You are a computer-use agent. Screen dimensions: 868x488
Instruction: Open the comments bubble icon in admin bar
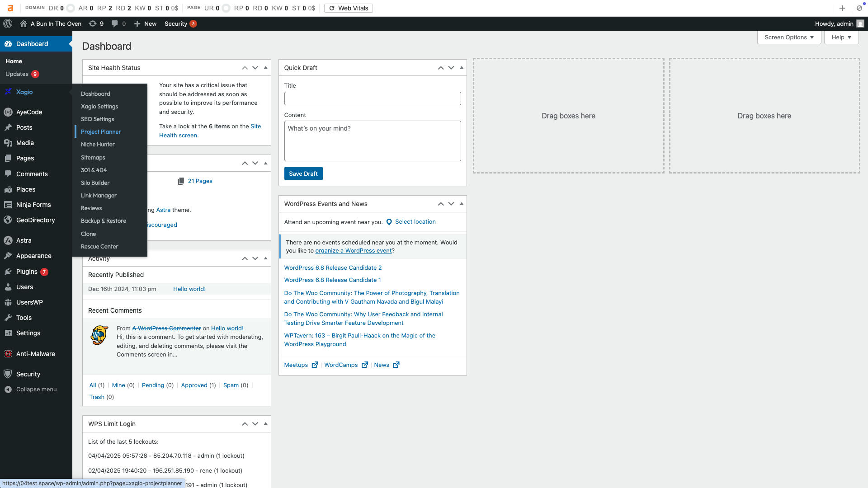[x=115, y=23]
